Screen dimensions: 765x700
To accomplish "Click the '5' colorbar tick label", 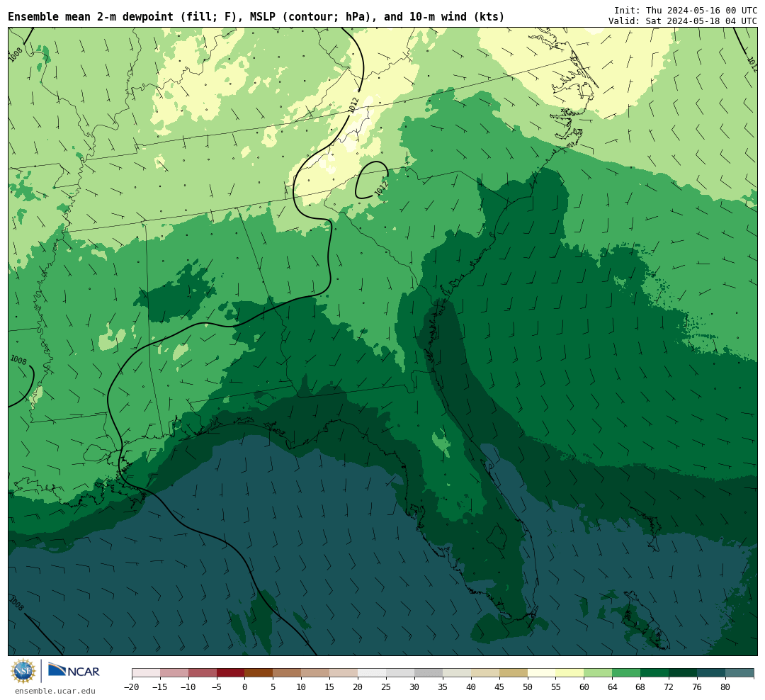I will pos(273,687).
